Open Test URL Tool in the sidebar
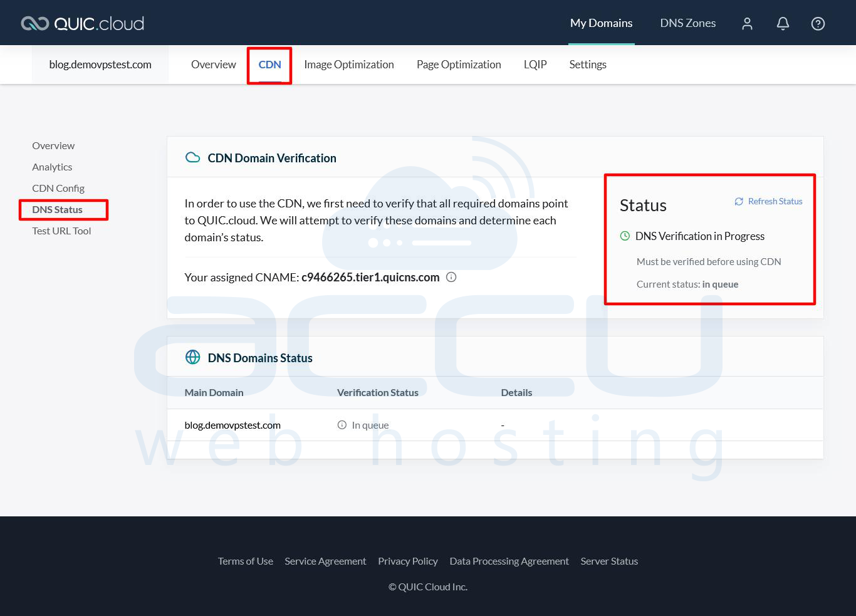Screen dimensions: 856x616 61,231
